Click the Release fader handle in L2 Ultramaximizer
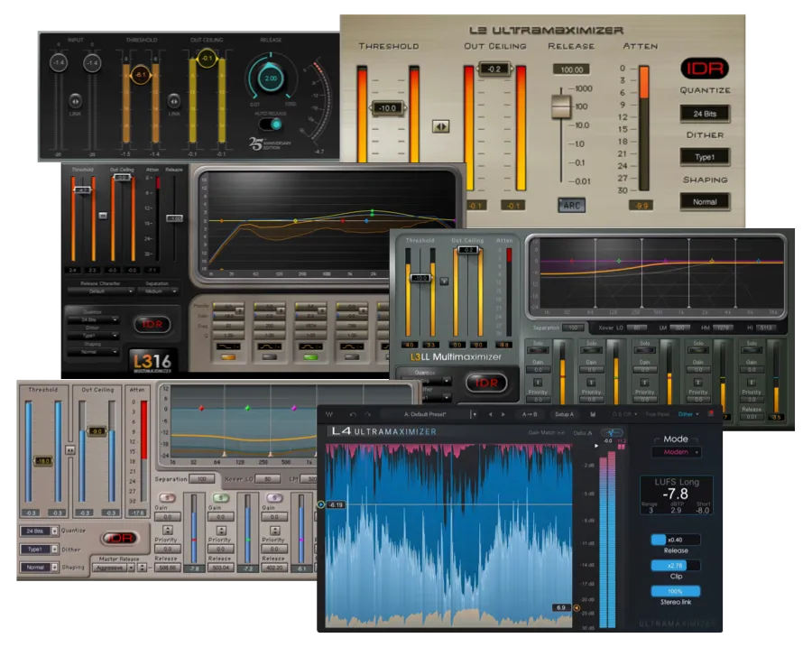This screenshot has height=647, width=812. pos(560,106)
